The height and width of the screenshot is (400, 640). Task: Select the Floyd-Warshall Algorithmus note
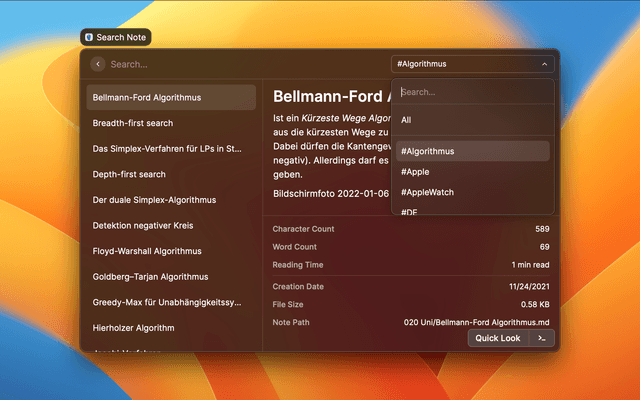[x=147, y=251]
